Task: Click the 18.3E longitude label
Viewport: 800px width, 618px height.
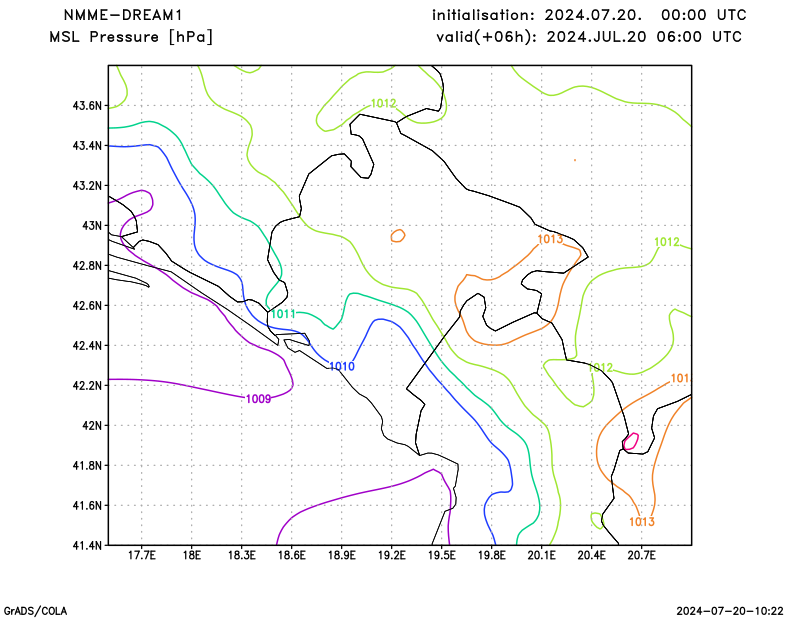Action: coord(241,555)
